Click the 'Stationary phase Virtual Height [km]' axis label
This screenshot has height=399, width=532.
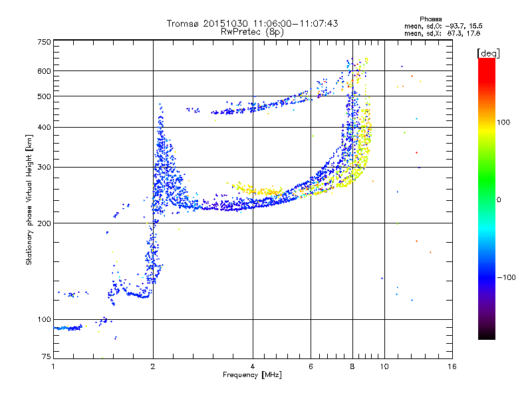[x=29, y=199]
